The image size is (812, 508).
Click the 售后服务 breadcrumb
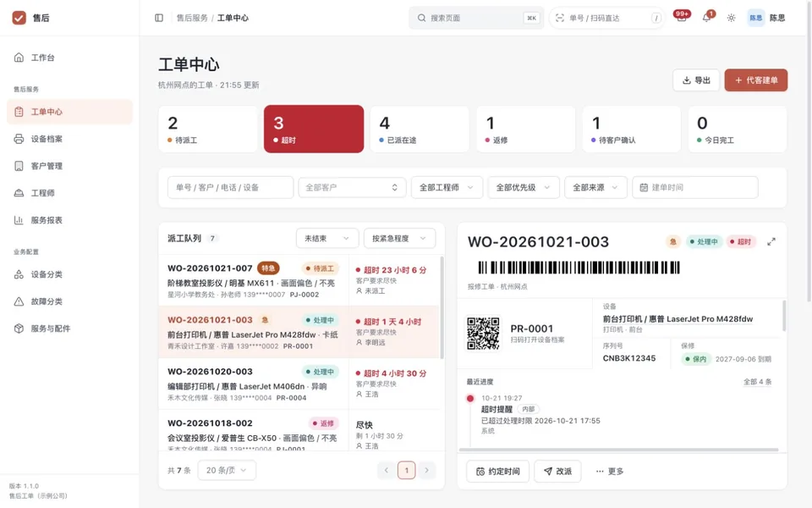coord(192,18)
